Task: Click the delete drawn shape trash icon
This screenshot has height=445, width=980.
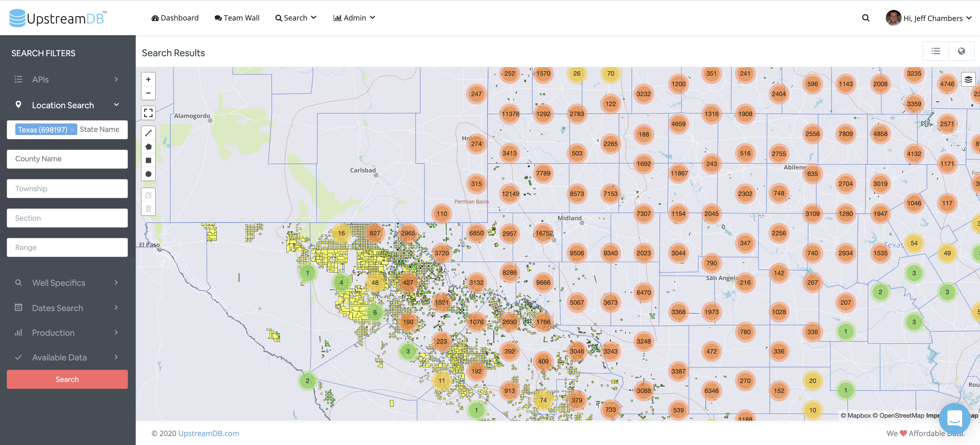Action: tap(148, 208)
